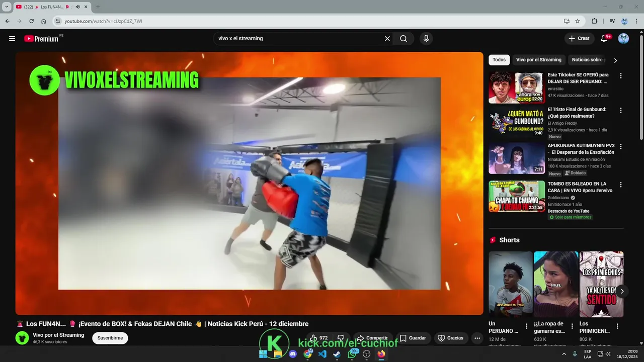Open YouTube notifications bell
This screenshot has width=644, height=362.
point(604,39)
